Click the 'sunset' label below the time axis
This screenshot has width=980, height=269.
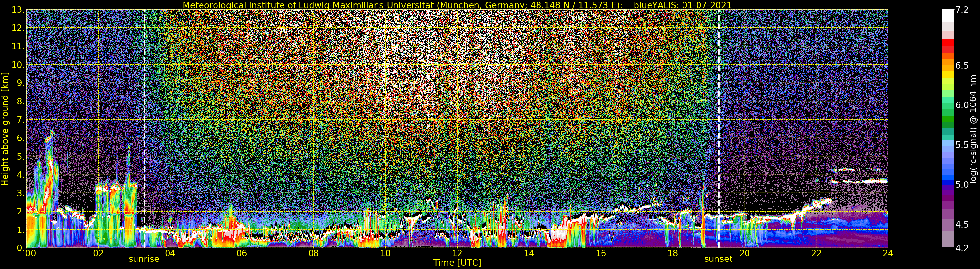point(718,259)
